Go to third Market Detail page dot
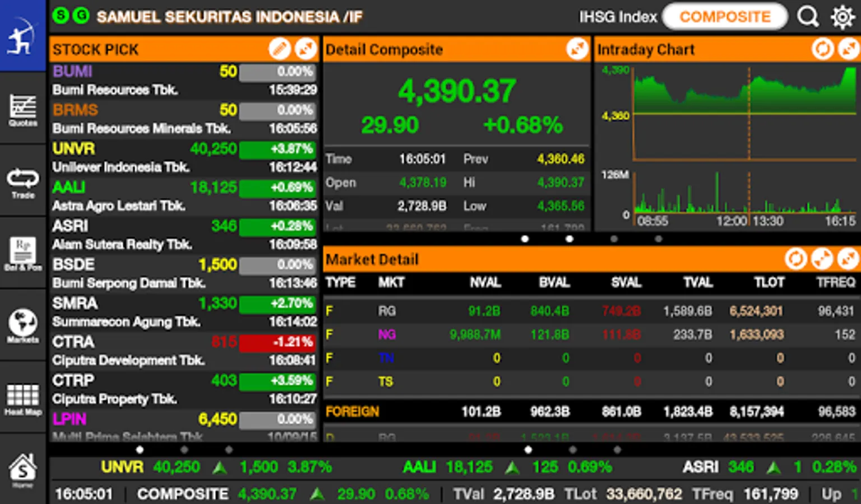The height and width of the screenshot is (504, 861). click(617, 450)
